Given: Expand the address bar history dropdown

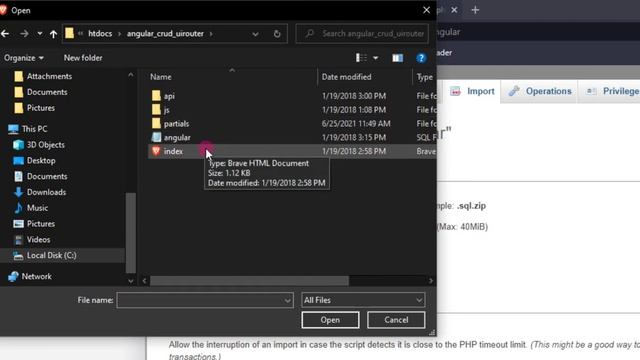Looking at the screenshot, I should [x=255, y=34].
